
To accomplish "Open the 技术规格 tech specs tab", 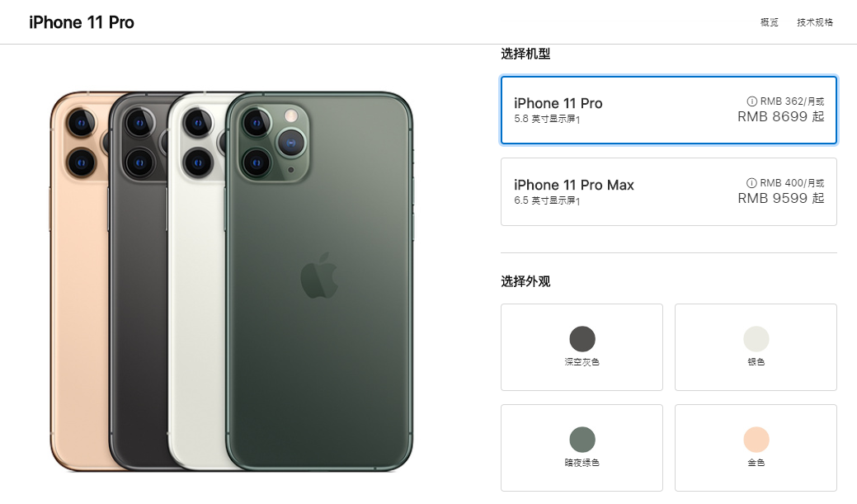I will [x=815, y=22].
